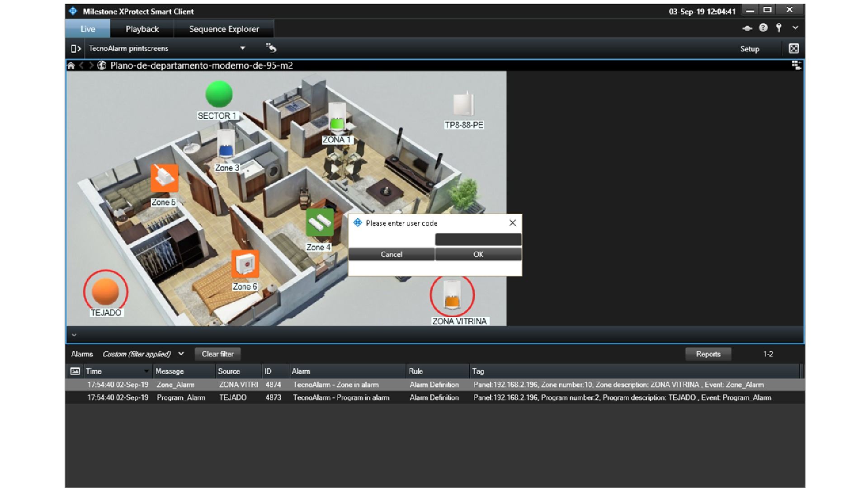The height and width of the screenshot is (488, 868).
Task: Switch to the Live tab
Action: point(88,29)
